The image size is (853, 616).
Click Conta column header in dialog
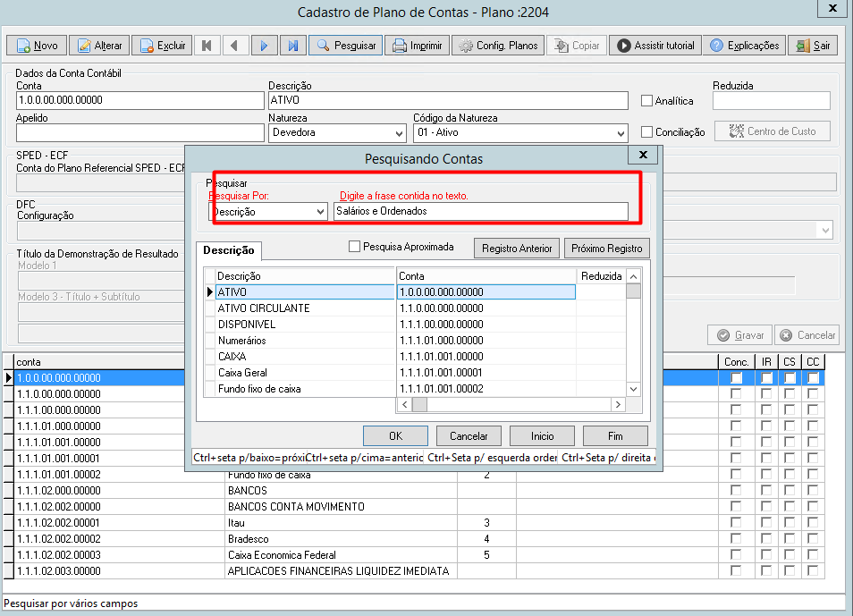[x=486, y=276]
